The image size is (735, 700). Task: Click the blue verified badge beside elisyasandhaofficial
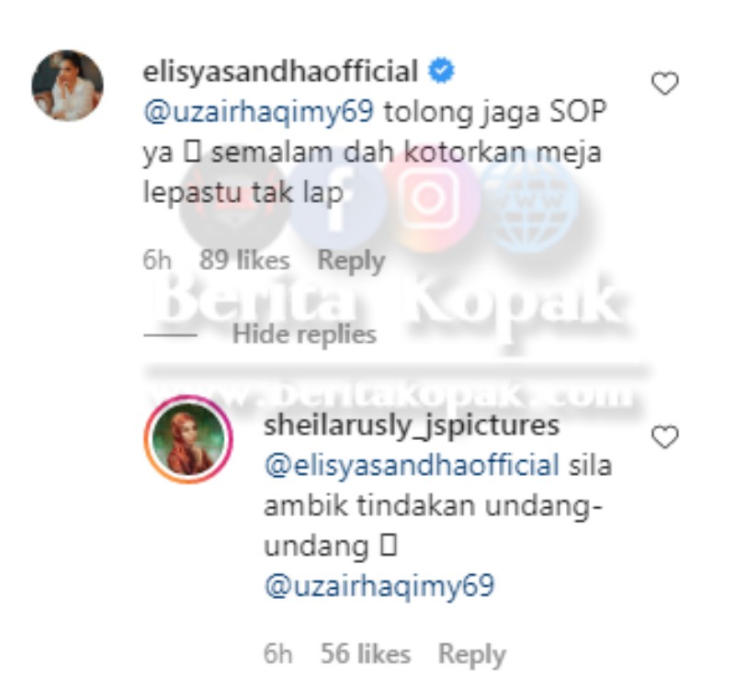441,71
